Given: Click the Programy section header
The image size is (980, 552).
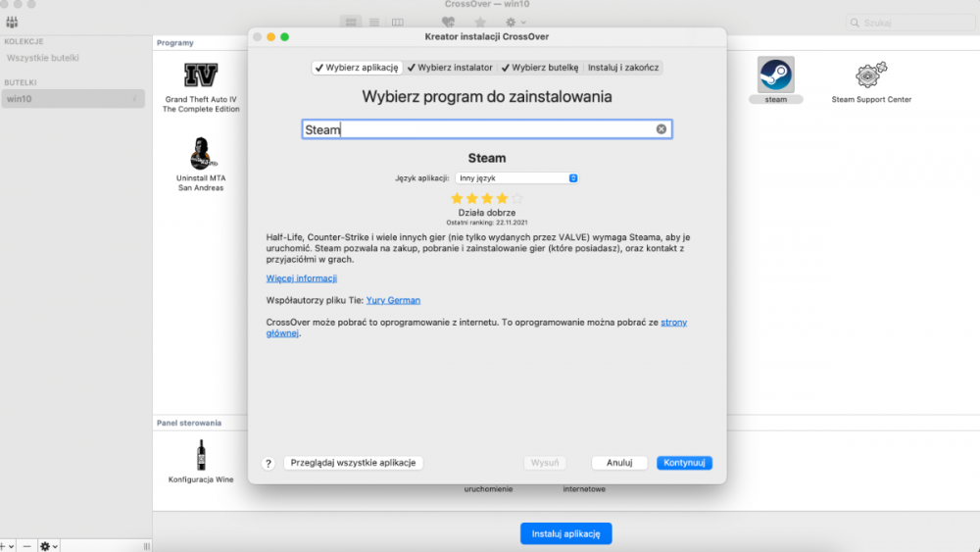Looking at the screenshot, I should pos(175,42).
